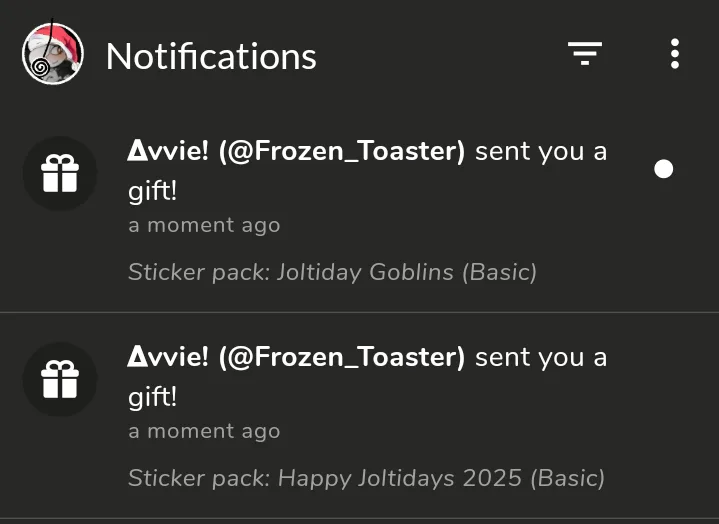The width and height of the screenshot is (719, 524).
Task: Click gift icon beside Joltiday Goblins notification
Action: [60, 174]
